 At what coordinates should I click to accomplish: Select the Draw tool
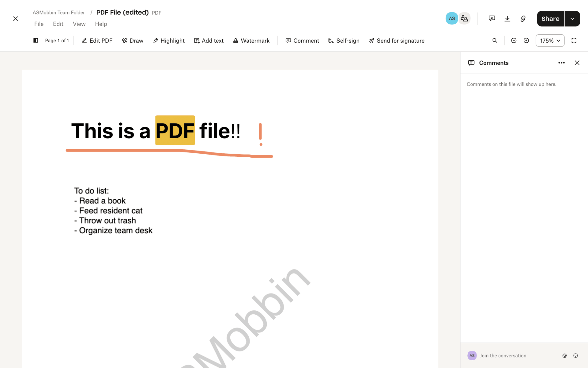(133, 40)
